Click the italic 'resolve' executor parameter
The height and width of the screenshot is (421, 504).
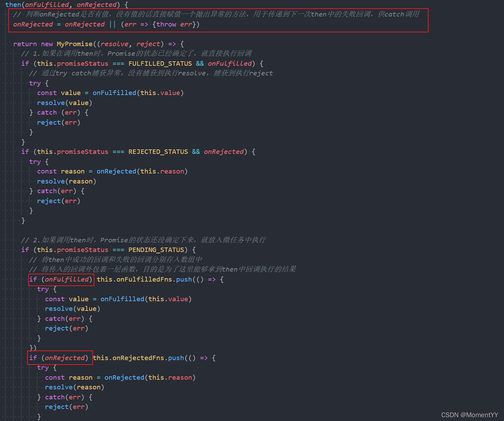115,44
